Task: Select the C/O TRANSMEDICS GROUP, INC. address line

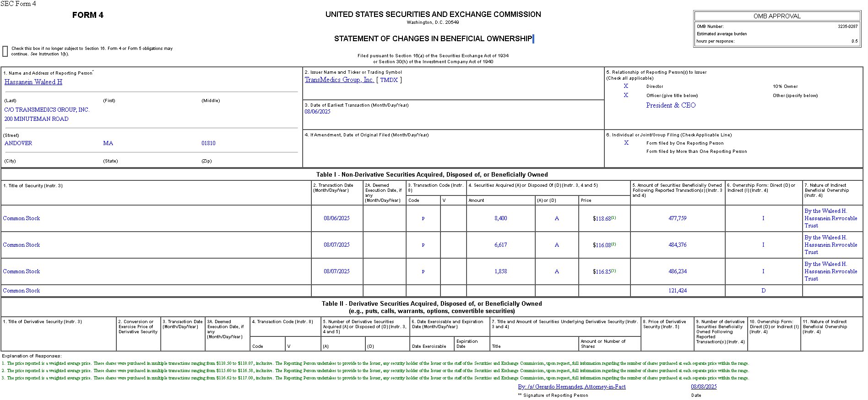Action: tap(47, 110)
